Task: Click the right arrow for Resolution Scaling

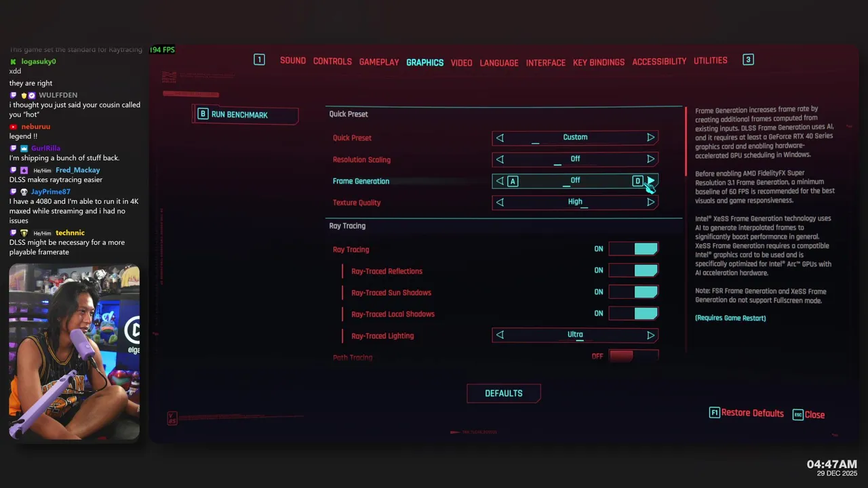Action: coord(650,159)
